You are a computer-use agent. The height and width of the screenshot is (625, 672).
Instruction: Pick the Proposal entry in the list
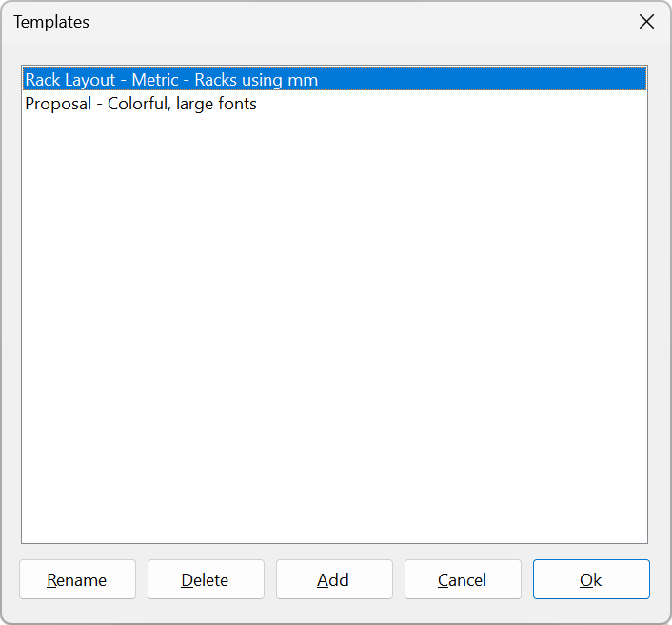click(x=141, y=104)
